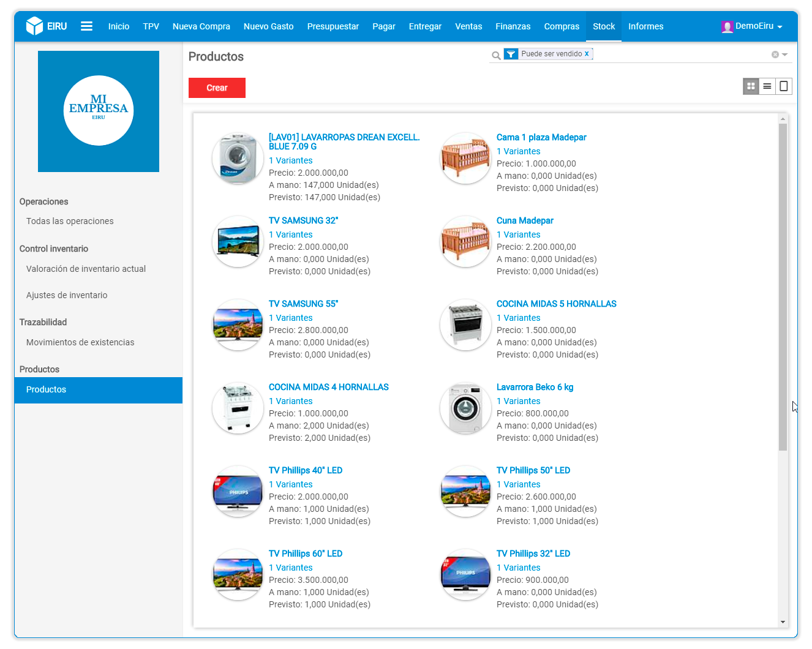Switch to list view
This screenshot has height=649, width=812.
(x=767, y=86)
